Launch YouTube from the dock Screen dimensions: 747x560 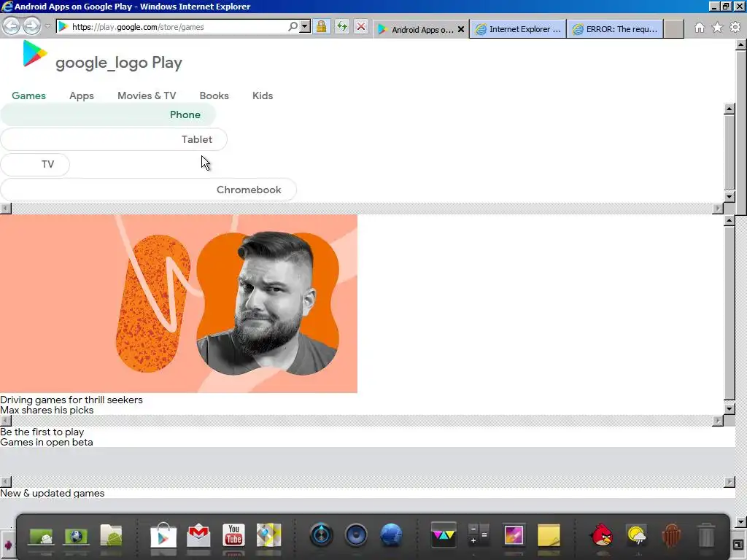pyautogui.click(x=233, y=535)
